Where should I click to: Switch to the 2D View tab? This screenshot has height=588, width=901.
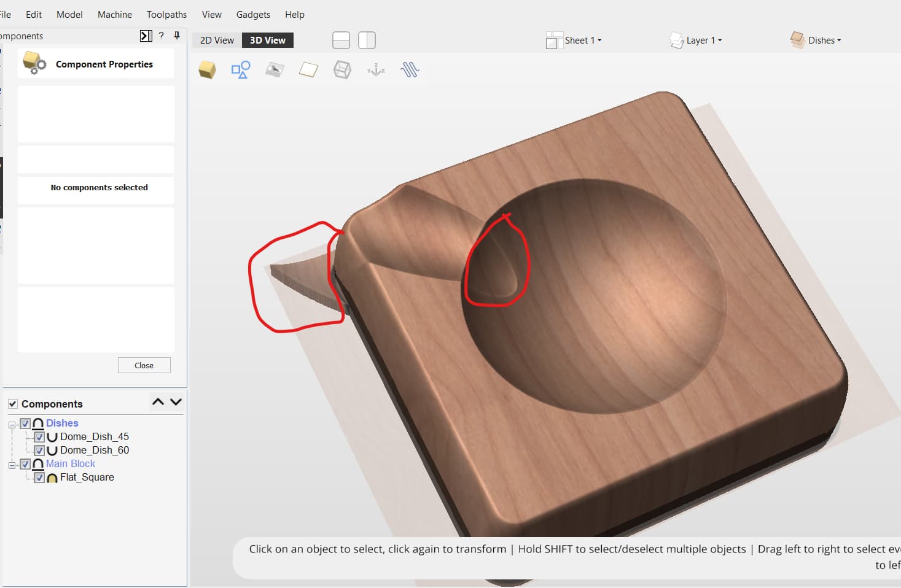pos(217,41)
